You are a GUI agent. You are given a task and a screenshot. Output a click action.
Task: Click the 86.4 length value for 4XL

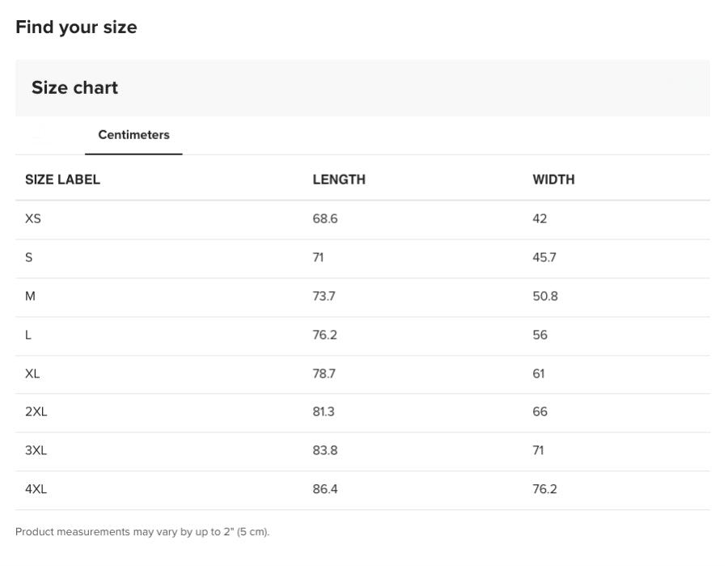[x=325, y=489]
